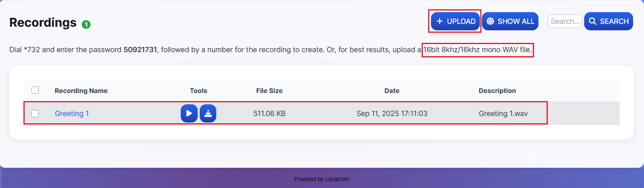Click the globe icon on Show All
644x188 pixels.
tap(490, 21)
